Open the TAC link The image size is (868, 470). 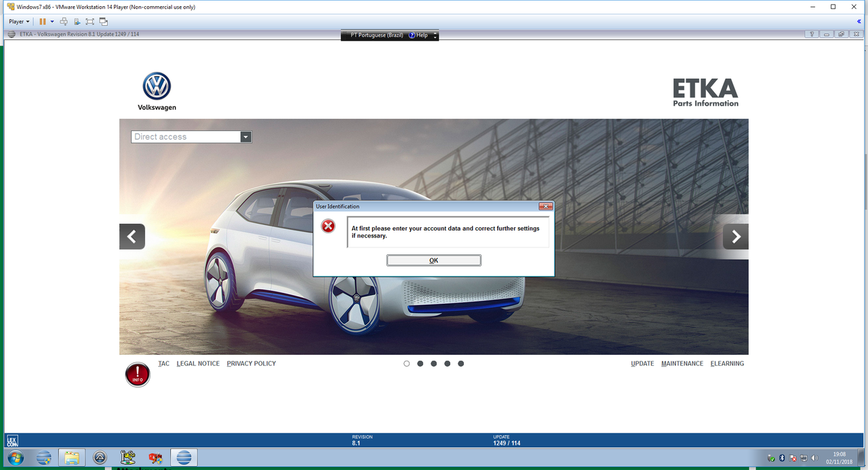tap(163, 364)
